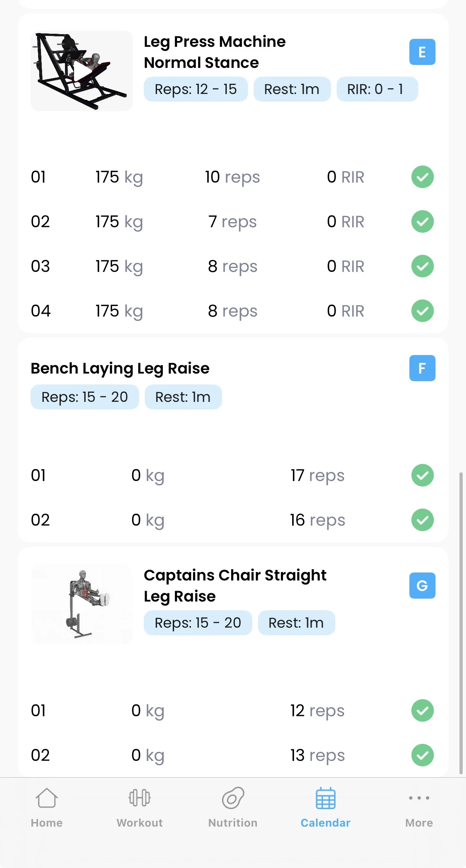Uncheck Leg Press set 01 checkmark
Viewport: 466px width, 868px height.
tap(422, 177)
